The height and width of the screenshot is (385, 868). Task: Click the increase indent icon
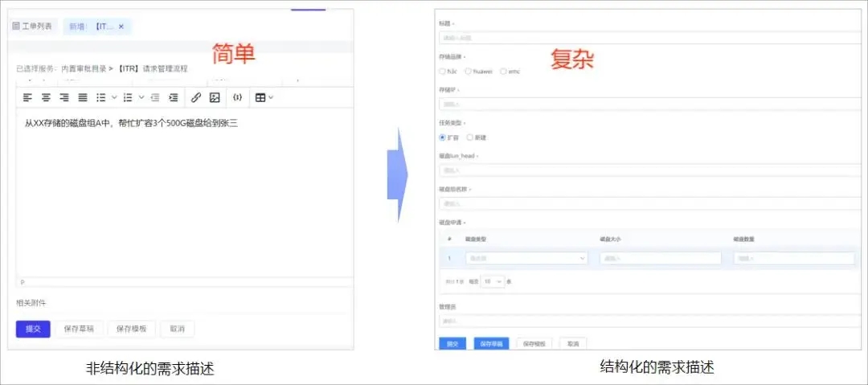tap(173, 97)
